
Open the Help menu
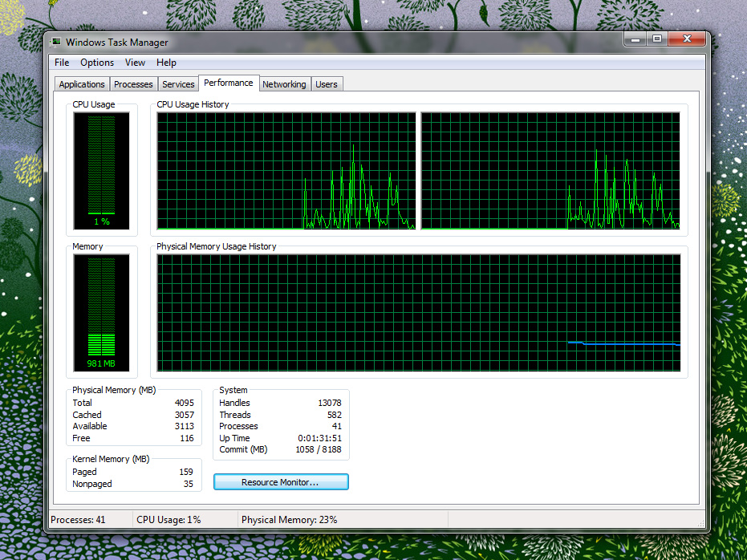pyautogui.click(x=166, y=63)
